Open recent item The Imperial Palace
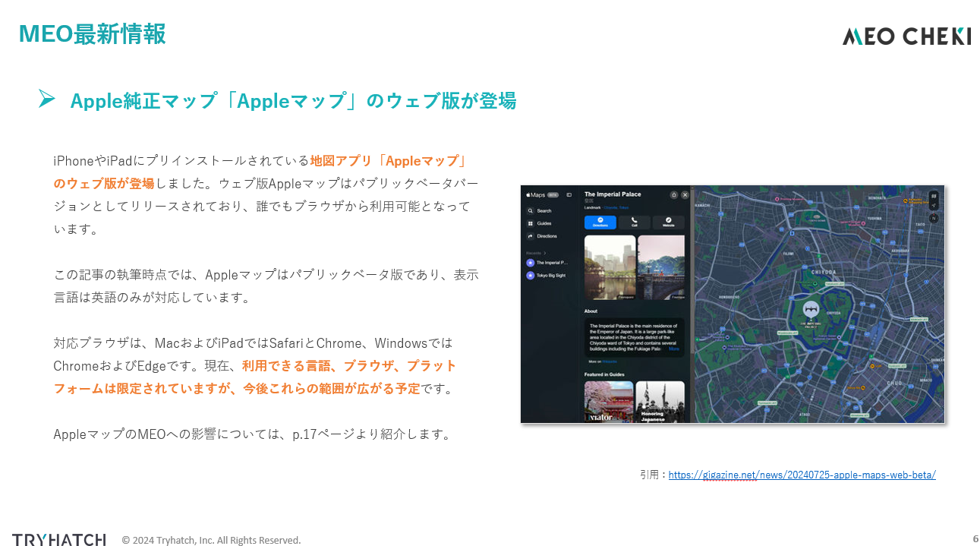The width and height of the screenshot is (980, 546). [547, 263]
